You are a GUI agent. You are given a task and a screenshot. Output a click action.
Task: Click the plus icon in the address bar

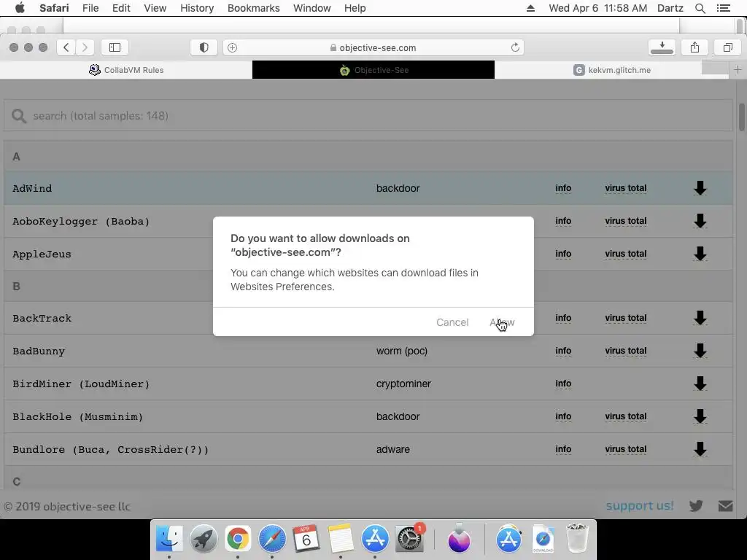pyautogui.click(x=232, y=47)
